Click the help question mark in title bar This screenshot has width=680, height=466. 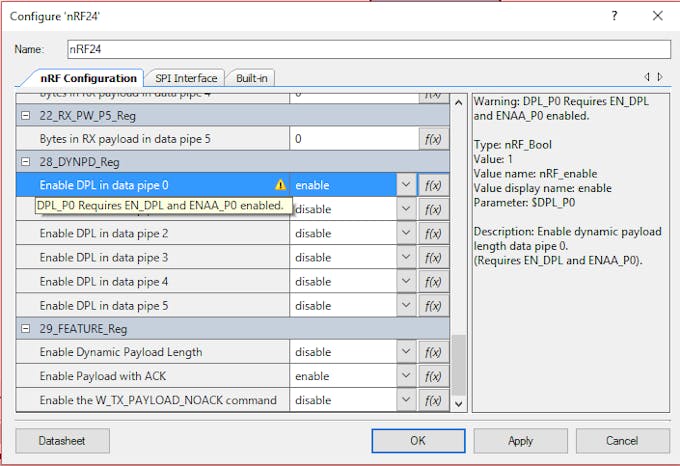pos(614,16)
